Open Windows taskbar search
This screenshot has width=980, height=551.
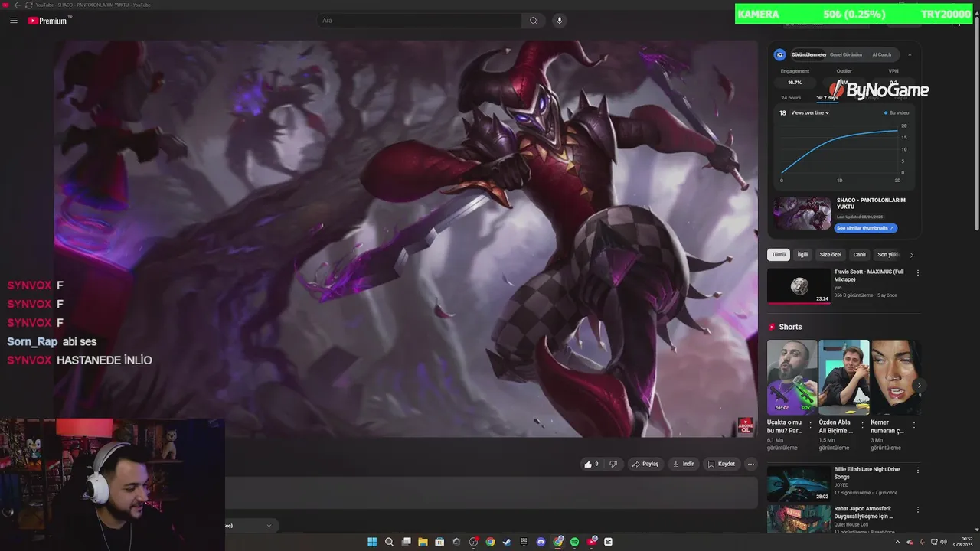pos(389,542)
